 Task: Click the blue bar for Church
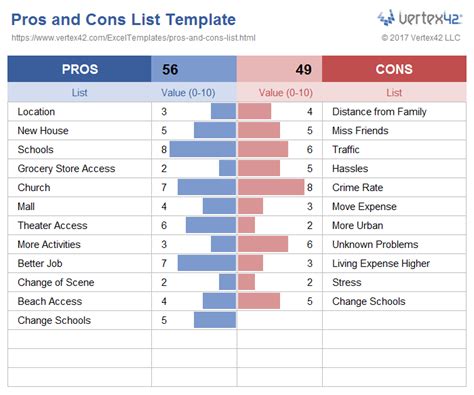click(207, 187)
